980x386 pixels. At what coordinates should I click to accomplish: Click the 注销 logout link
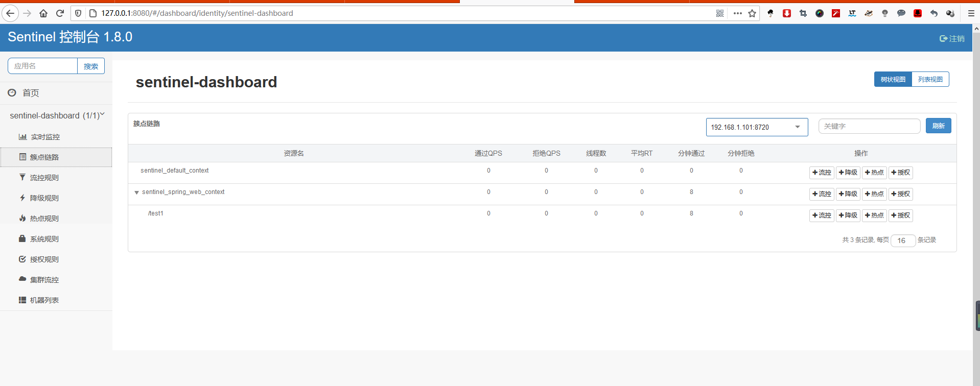tap(952, 39)
